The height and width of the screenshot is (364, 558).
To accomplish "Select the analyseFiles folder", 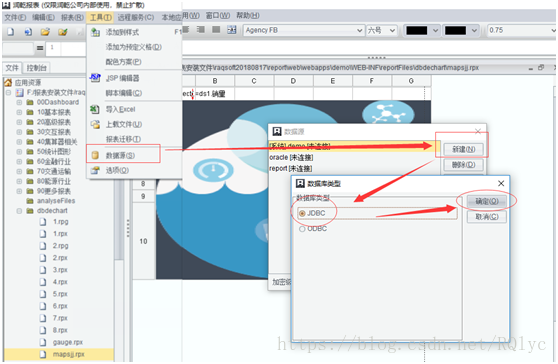I will [x=56, y=201].
